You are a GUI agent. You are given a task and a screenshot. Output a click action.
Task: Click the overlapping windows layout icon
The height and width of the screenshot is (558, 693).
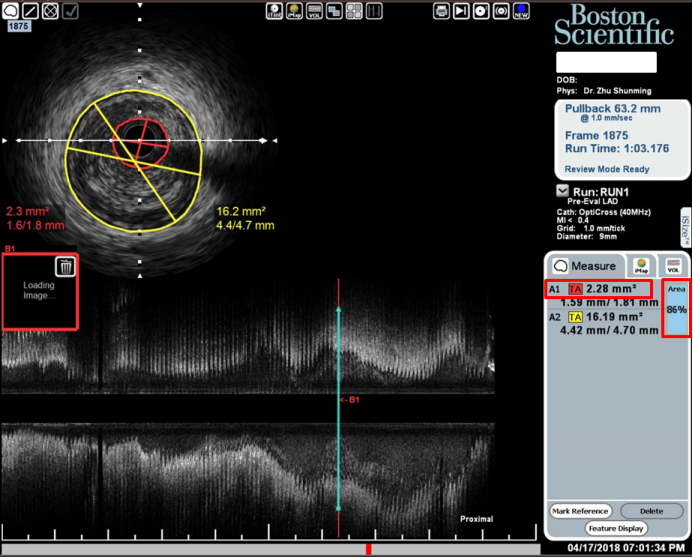[x=334, y=11]
